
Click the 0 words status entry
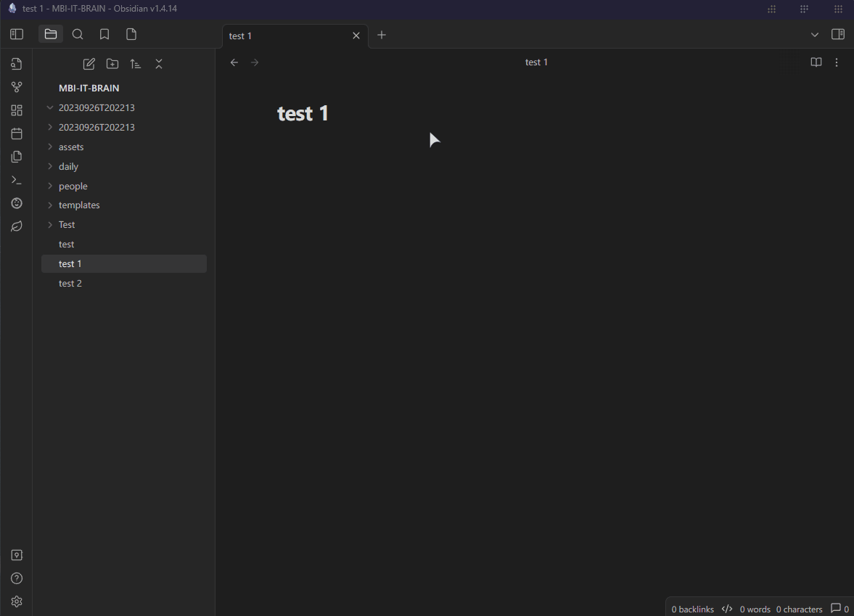(x=755, y=609)
